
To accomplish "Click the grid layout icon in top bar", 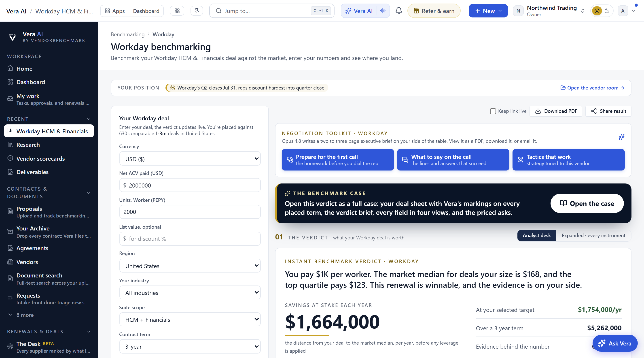I will point(177,11).
